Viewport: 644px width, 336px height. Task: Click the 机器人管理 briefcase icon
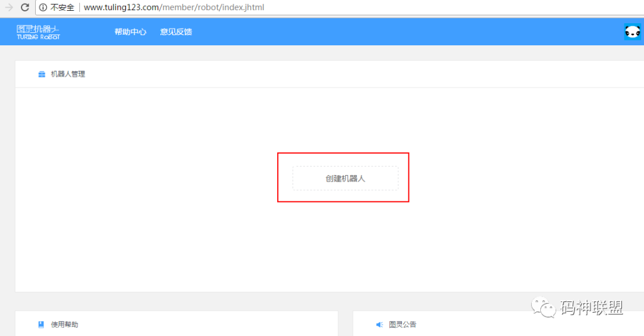42,74
